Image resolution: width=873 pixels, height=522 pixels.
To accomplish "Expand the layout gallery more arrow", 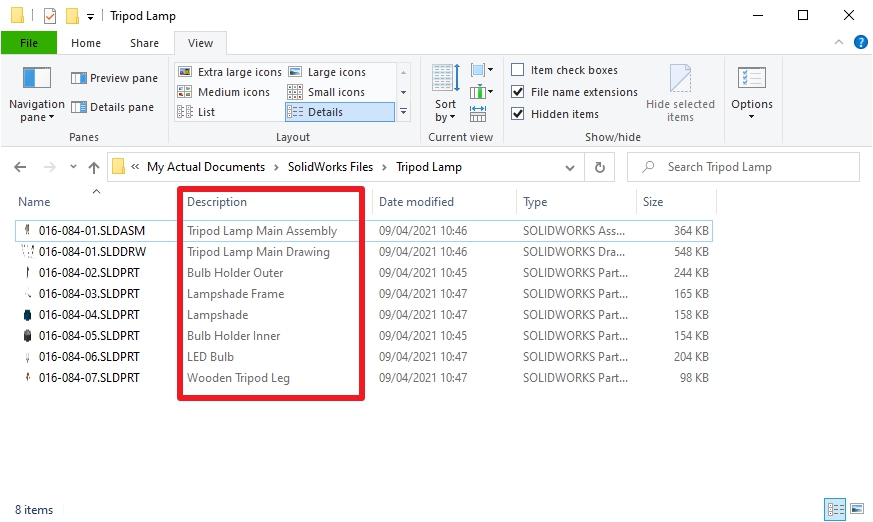I will pos(403,112).
